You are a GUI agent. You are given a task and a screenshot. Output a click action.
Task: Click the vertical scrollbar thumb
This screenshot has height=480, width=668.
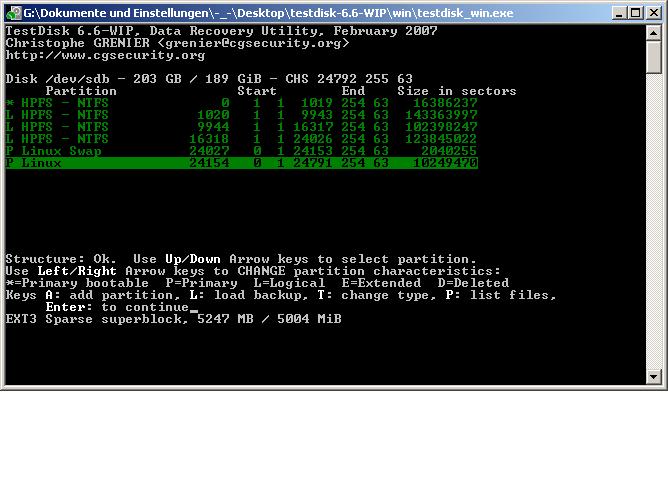point(654,57)
